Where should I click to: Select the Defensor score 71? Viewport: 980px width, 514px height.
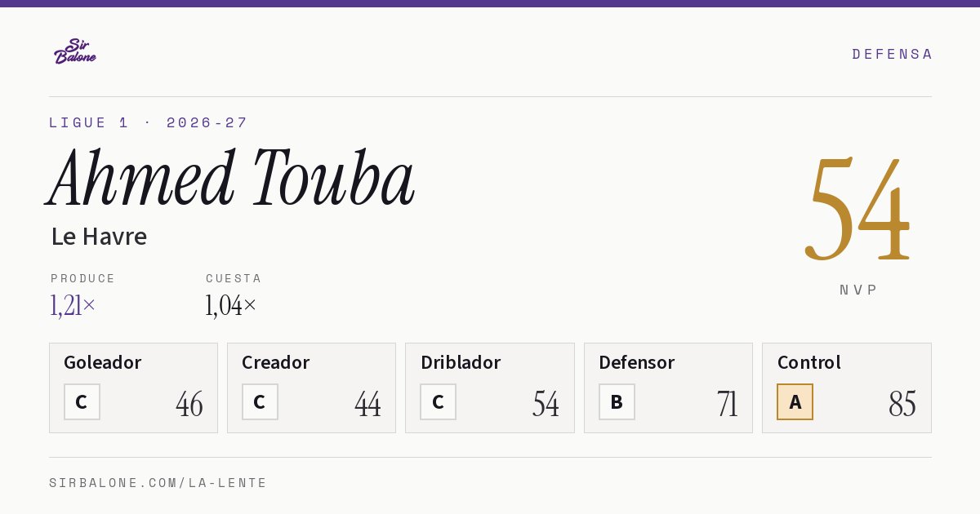click(727, 404)
